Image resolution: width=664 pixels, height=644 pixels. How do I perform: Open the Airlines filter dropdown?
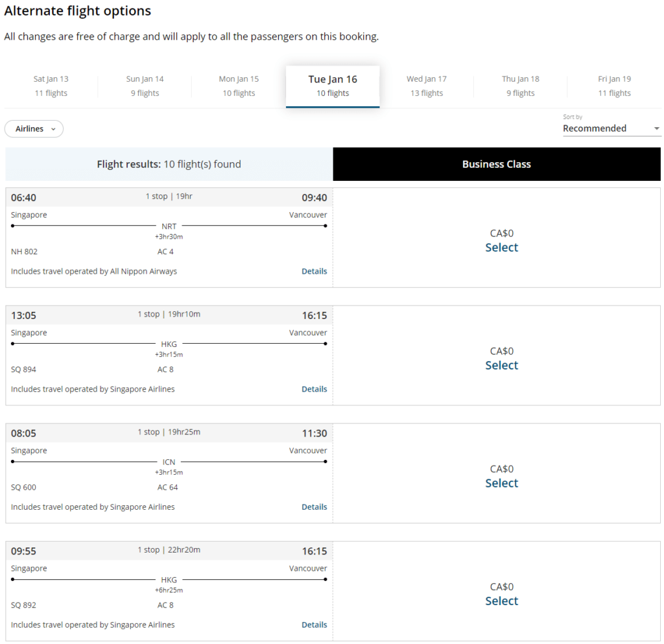[x=34, y=128]
